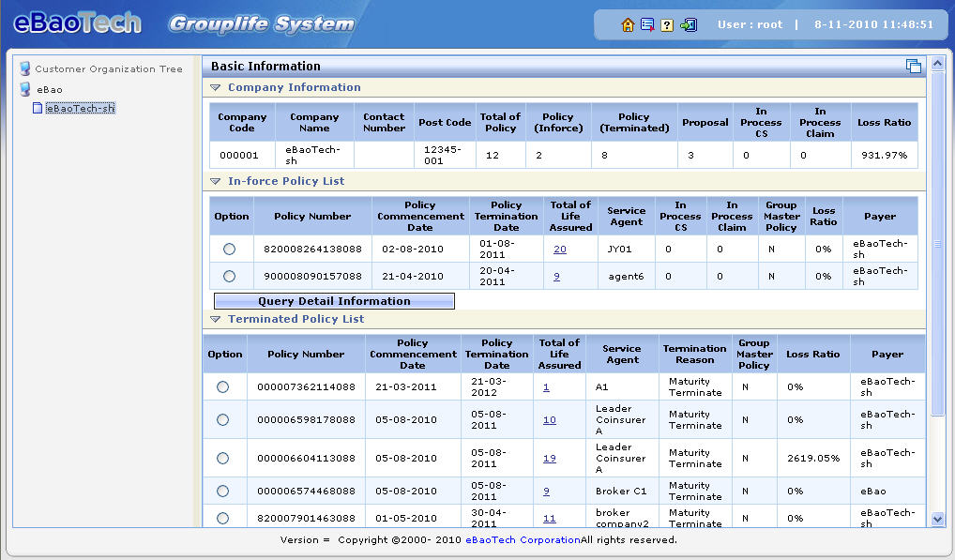Collapse the In-force Policy List section
The image size is (955, 560).
215,181
